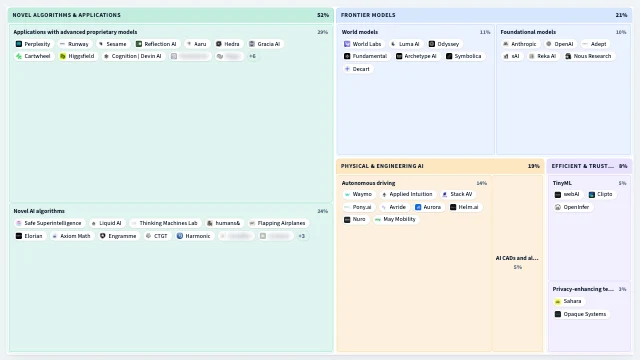
Task: Select the Adept chip
Action: click(595, 44)
